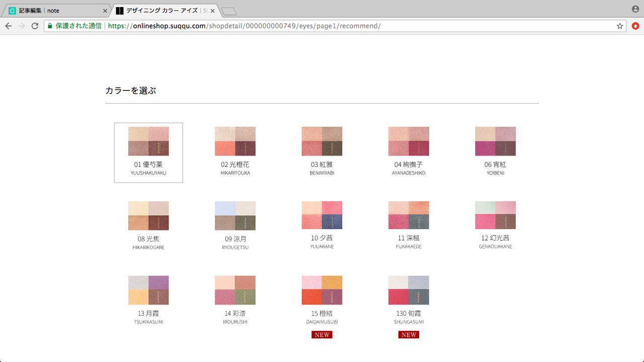Image resolution: width=644 pixels, height=362 pixels.
Task: Choose the 13 月霞 palette swatch
Action: point(148,290)
